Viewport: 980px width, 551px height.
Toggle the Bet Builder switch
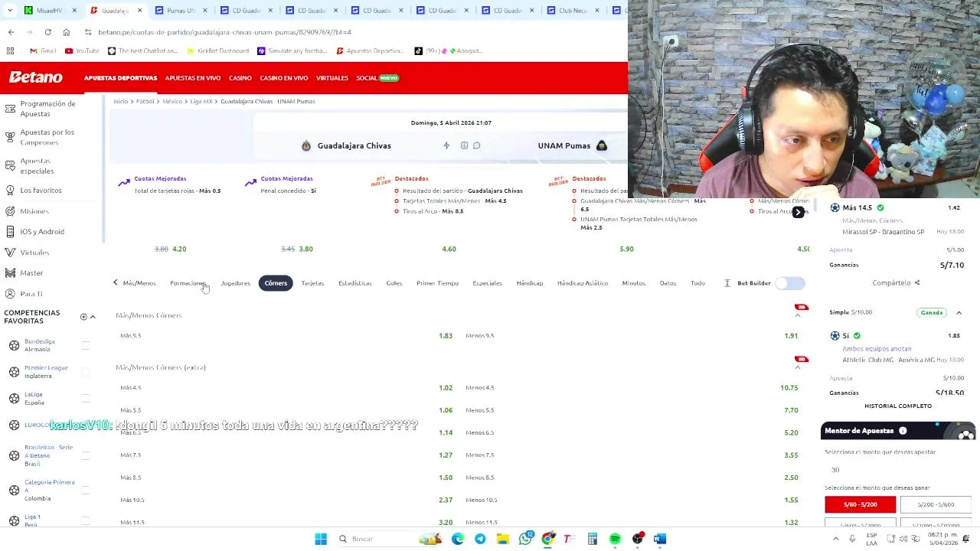click(x=790, y=283)
